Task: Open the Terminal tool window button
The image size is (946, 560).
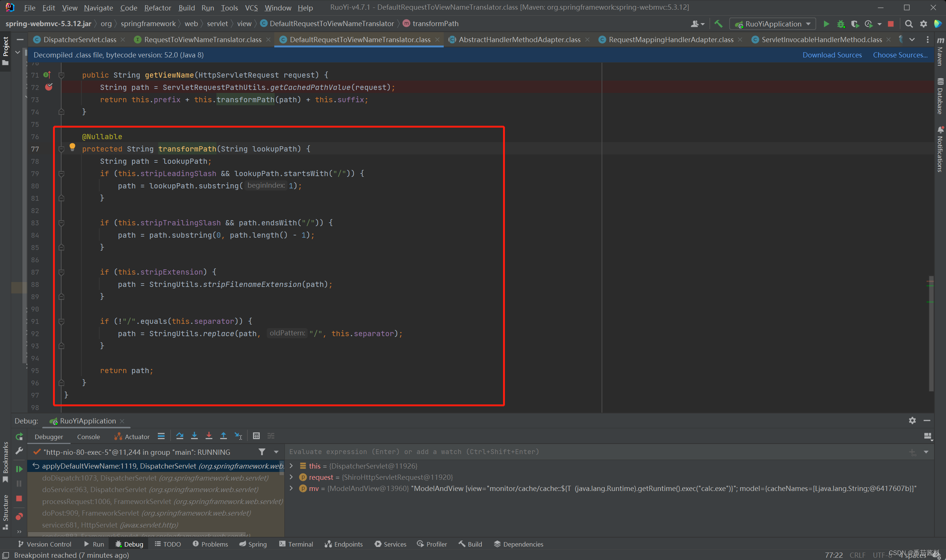Action: [x=296, y=544]
